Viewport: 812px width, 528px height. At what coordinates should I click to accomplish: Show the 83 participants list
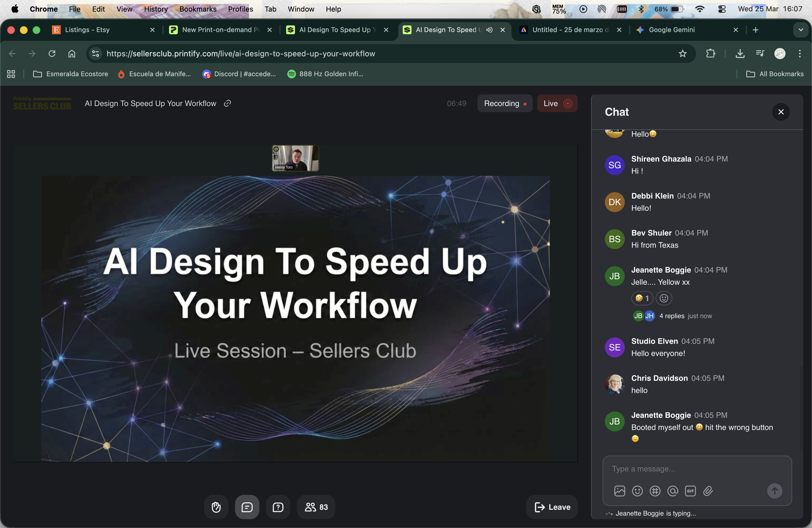[x=316, y=507]
